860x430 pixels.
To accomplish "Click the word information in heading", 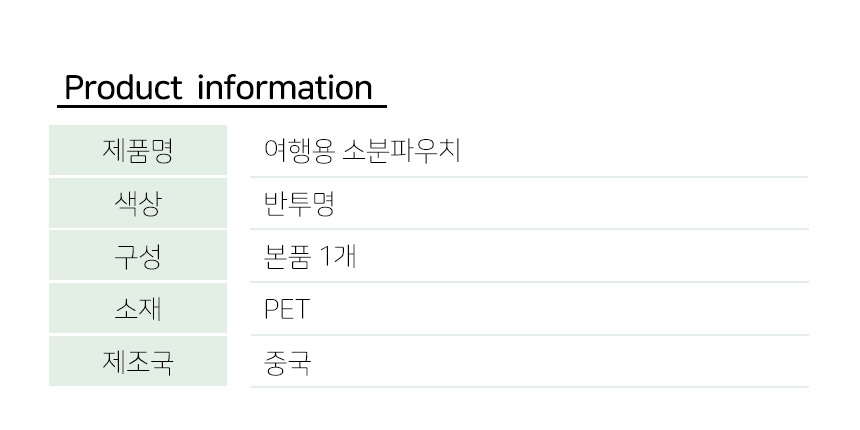I will 285,88.
